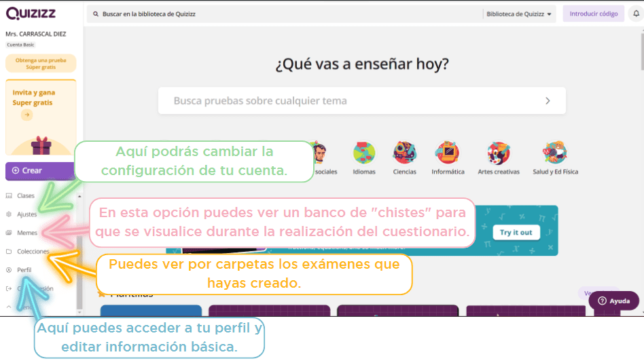Click the Cuenta Basic badge

tap(20, 45)
